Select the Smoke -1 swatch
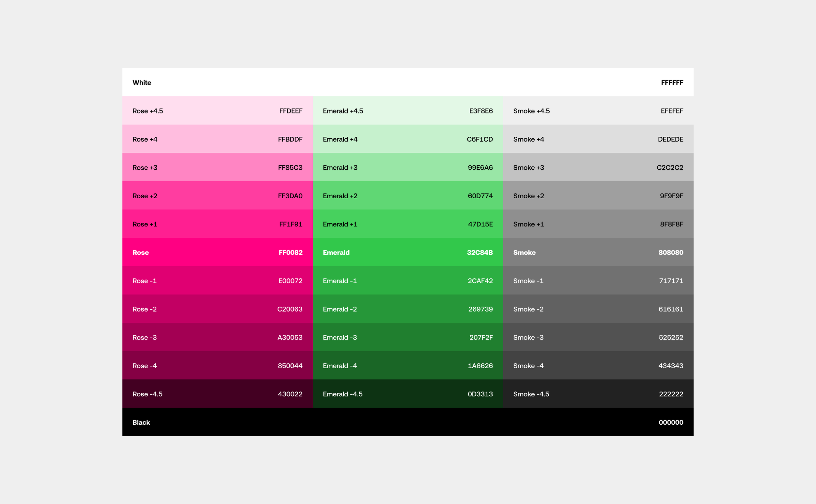This screenshot has width=816, height=504. [x=598, y=281]
